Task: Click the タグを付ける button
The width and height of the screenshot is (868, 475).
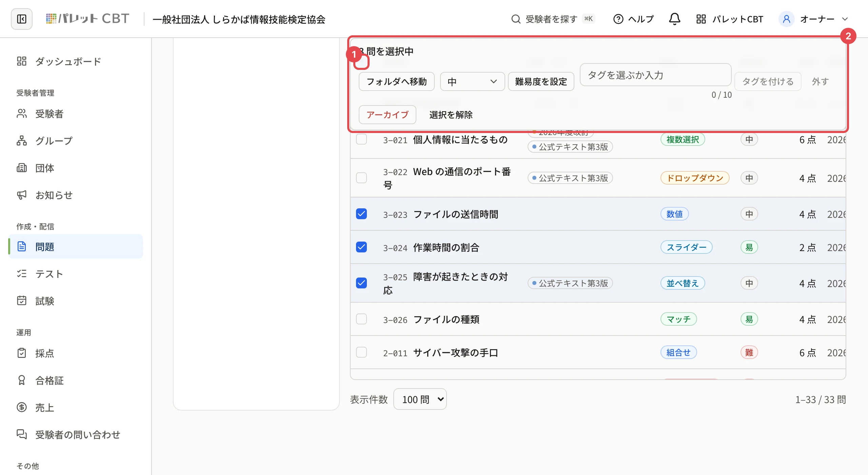Action: coord(768,82)
